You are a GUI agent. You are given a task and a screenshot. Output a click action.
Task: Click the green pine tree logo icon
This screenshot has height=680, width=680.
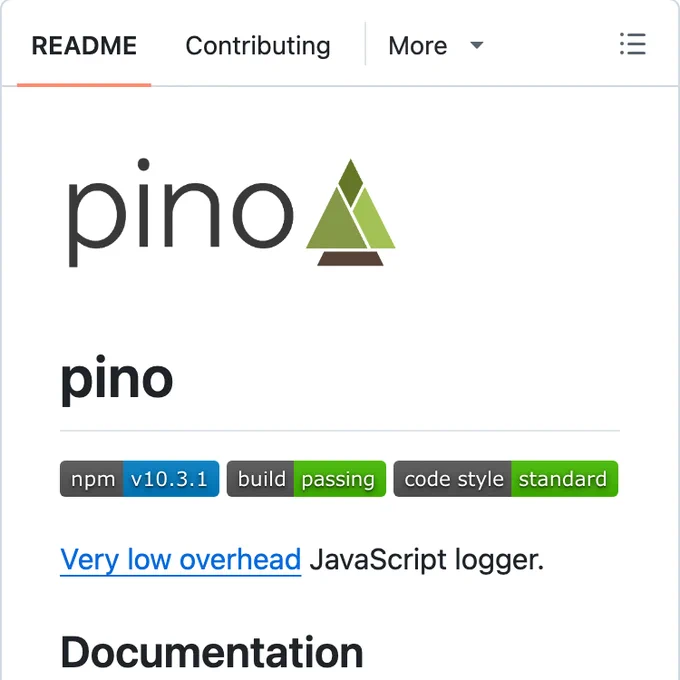(x=350, y=212)
